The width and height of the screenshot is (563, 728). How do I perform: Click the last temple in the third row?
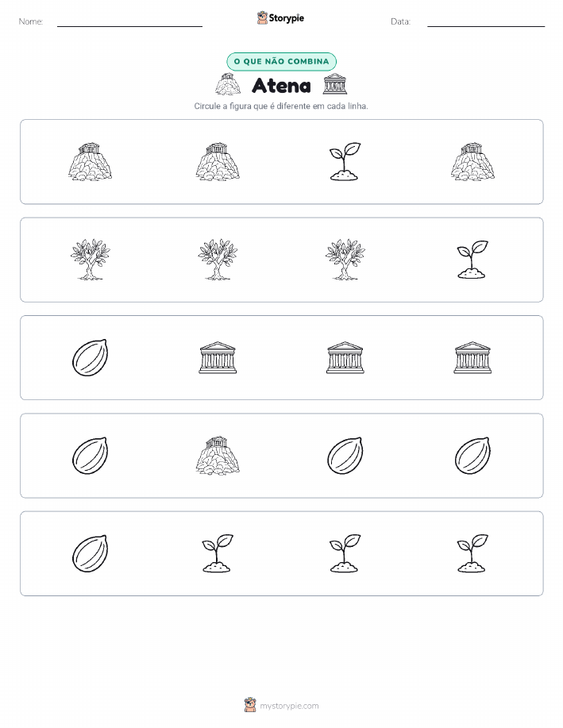[x=472, y=357]
